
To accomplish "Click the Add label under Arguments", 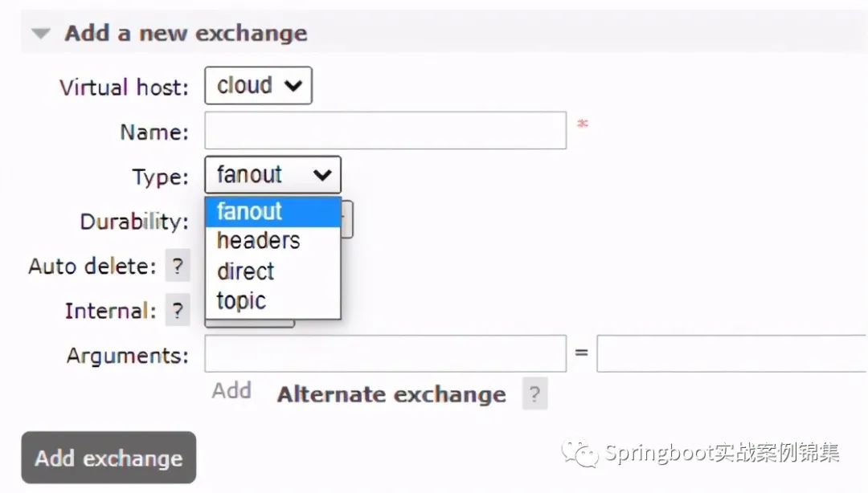I will (231, 391).
